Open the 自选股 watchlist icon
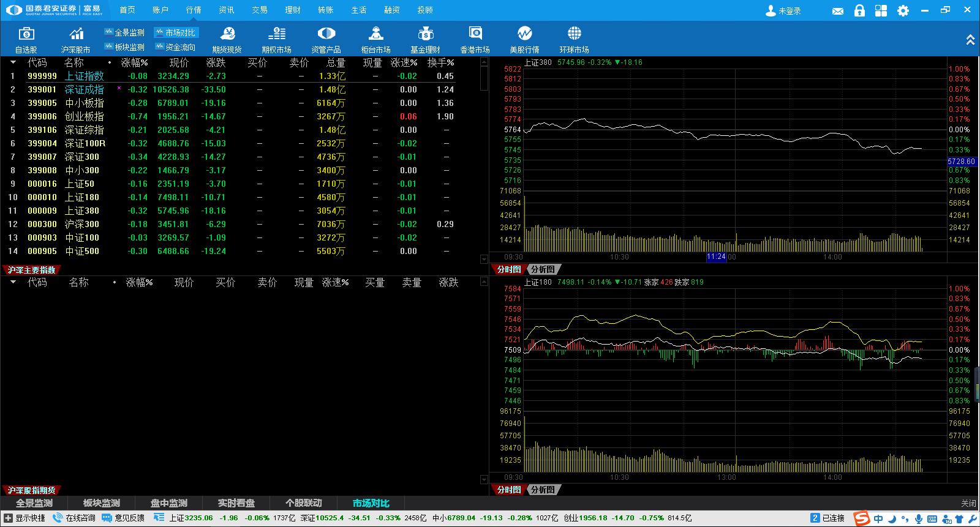Viewport: 980px width, 527px height. click(26, 34)
